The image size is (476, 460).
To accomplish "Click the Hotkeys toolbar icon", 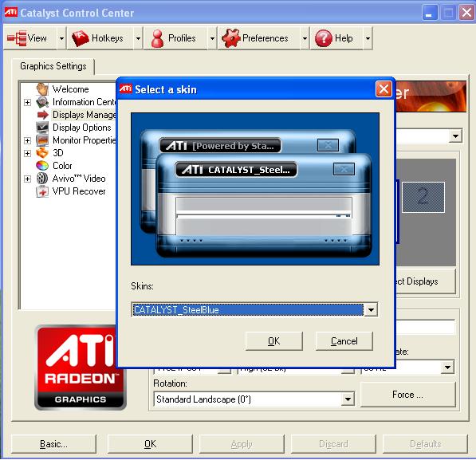I will tap(81, 38).
